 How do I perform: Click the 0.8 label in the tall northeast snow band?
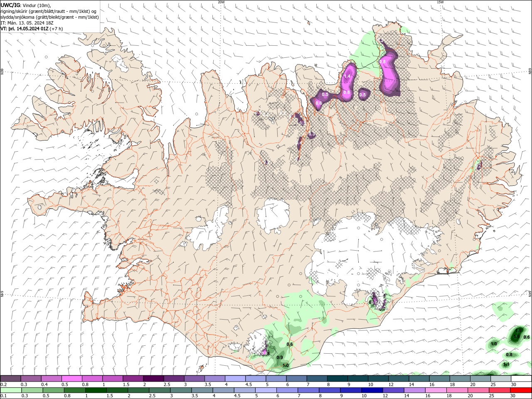click(383, 62)
